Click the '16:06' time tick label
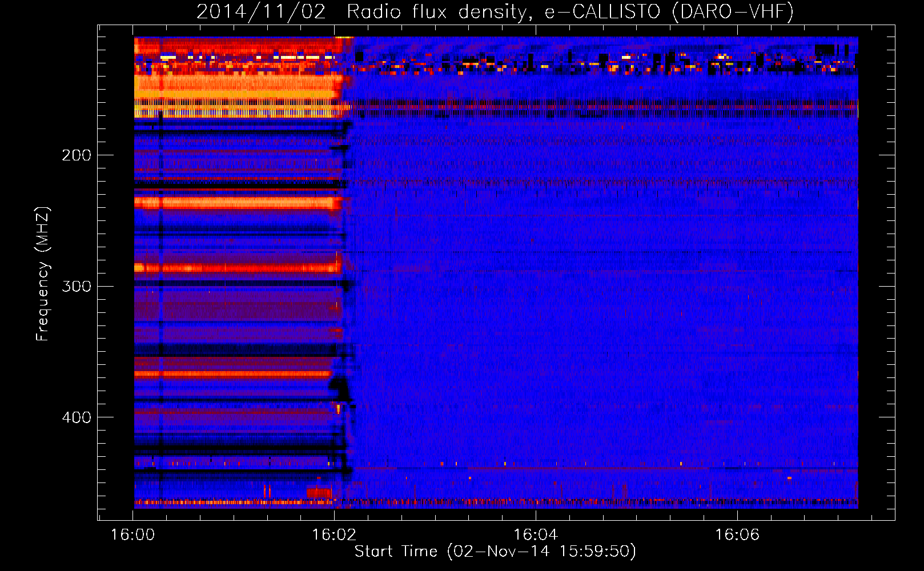The image size is (924, 571). [737, 535]
